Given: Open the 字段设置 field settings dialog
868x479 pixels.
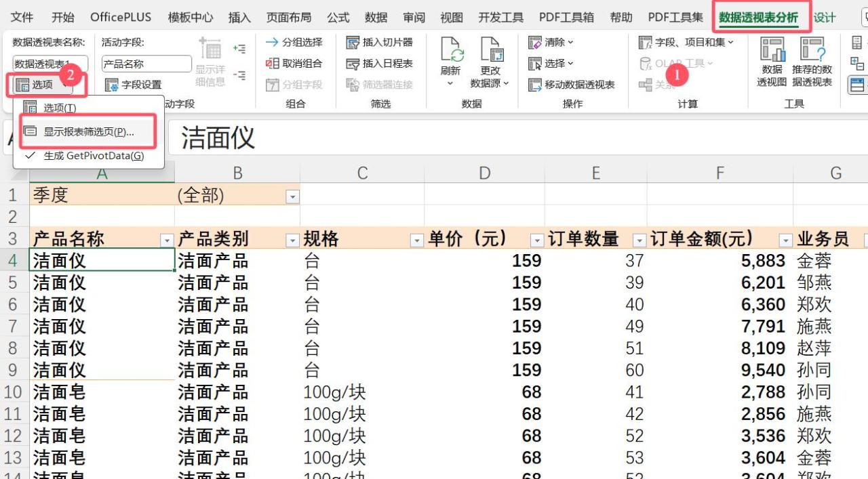Looking at the screenshot, I should [x=134, y=85].
